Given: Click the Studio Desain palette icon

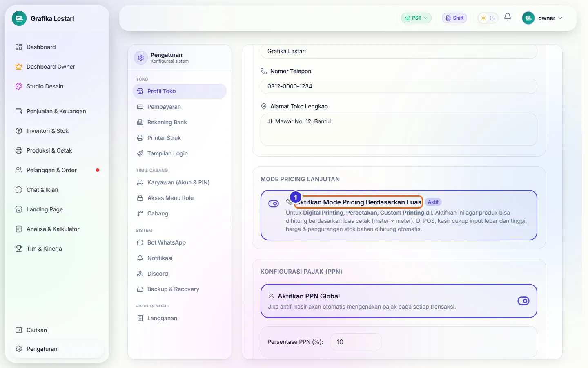Looking at the screenshot, I should 19,86.
